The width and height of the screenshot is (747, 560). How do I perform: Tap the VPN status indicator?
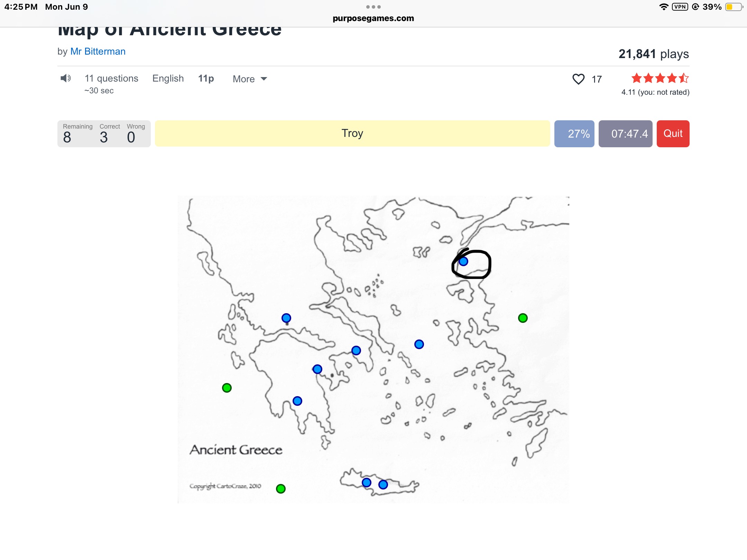(x=680, y=7)
